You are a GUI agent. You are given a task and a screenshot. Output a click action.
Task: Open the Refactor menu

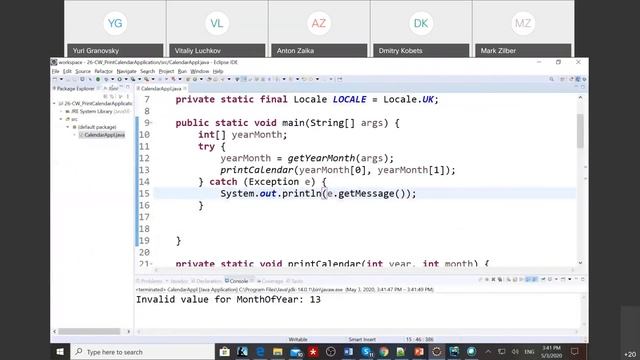pos(103,71)
